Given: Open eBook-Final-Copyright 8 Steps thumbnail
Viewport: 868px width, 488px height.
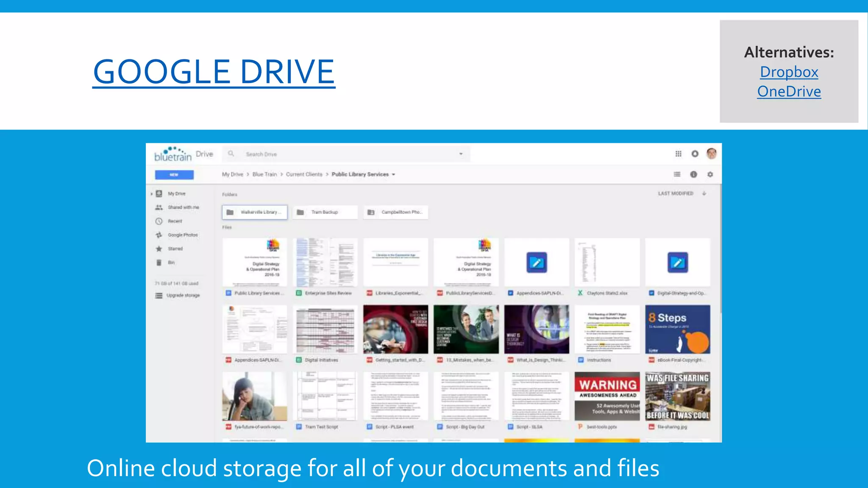Looking at the screenshot, I should coord(678,330).
